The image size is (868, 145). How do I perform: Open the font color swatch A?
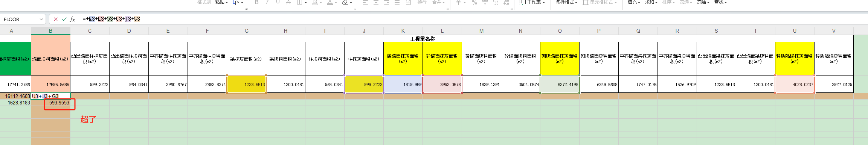(330, 2)
